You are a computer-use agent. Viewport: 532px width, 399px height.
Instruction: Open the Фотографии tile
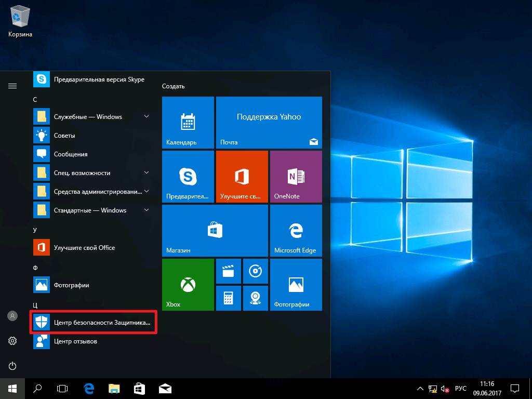click(296, 284)
